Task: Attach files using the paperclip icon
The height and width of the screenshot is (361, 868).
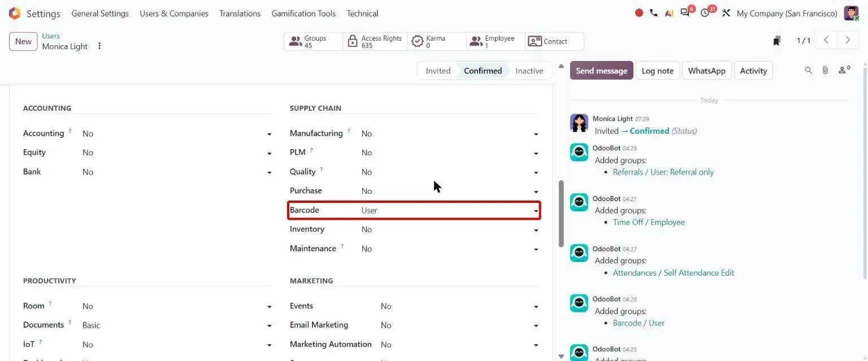Action: point(825,71)
